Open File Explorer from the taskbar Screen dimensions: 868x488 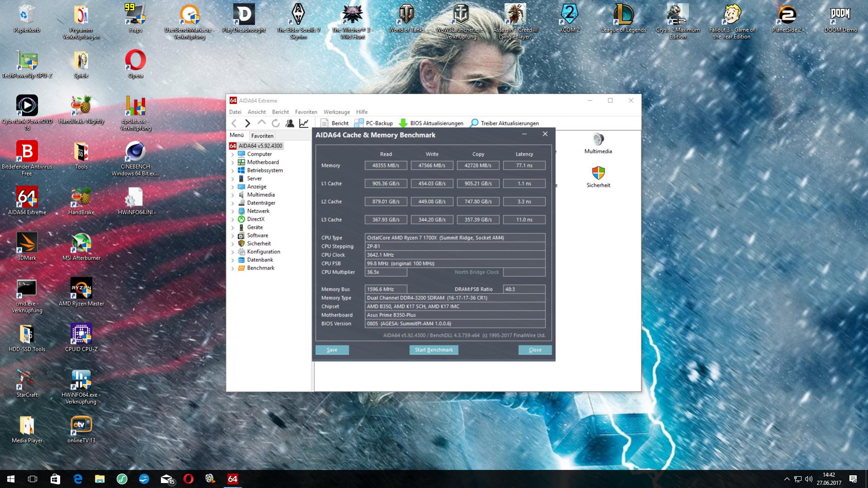(100, 479)
